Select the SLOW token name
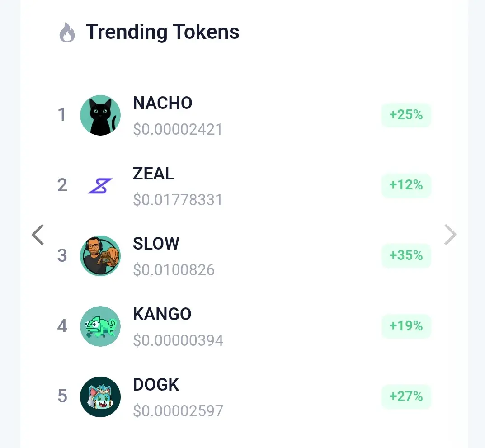Viewport: 485px width, 448px height. point(156,244)
